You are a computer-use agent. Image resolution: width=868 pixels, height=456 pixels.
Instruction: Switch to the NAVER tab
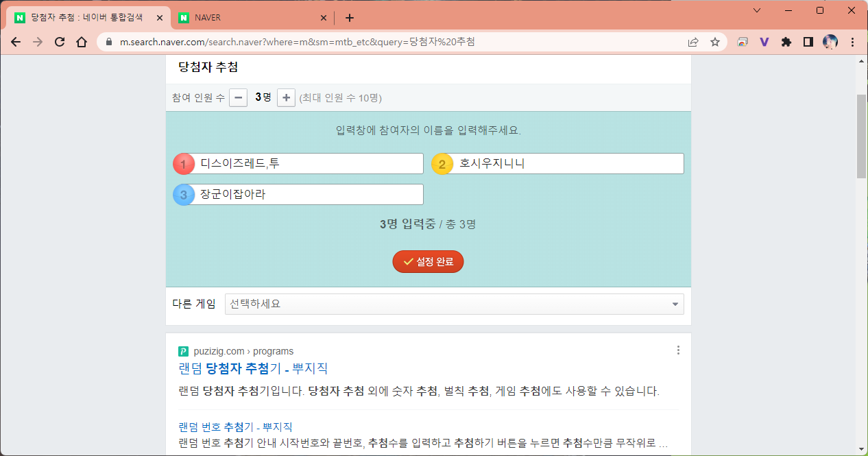(x=250, y=18)
